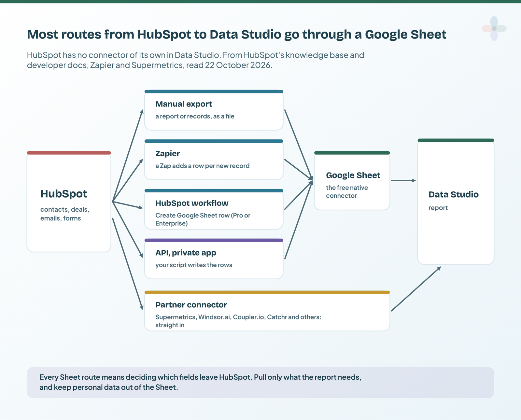Click 'your script writes the rows' text
Viewport: 521px width, 420px height.
click(x=194, y=265)
